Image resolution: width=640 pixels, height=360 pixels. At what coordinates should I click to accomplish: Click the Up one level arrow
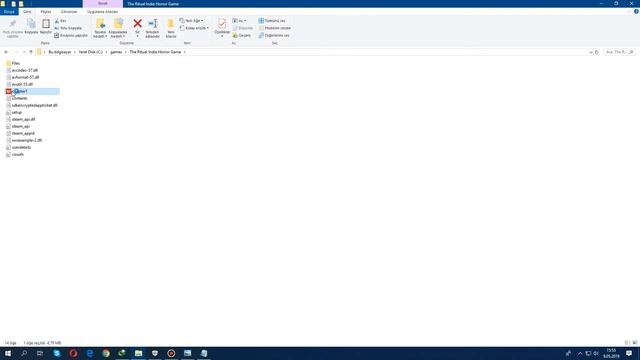(x=31, y=52)
